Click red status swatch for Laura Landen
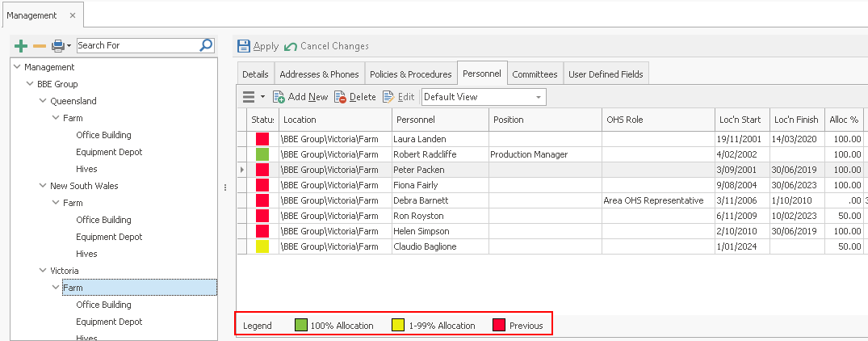 pos(262,139)
